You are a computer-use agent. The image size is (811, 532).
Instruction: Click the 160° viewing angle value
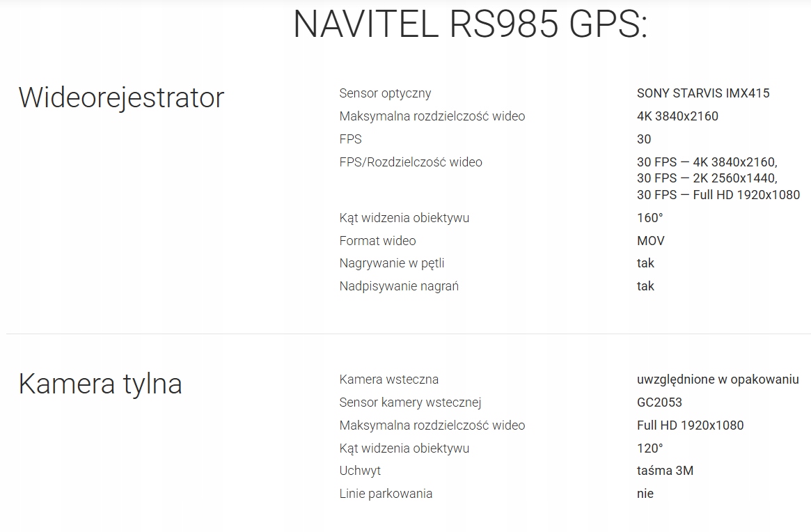650,218
